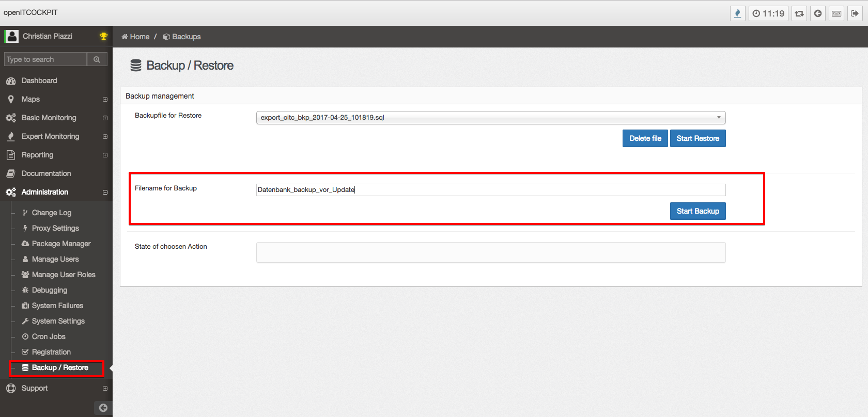Click the Start Backup button
Image resolution: width=868 pixels, height=417 pixels.
click(698, 211)
